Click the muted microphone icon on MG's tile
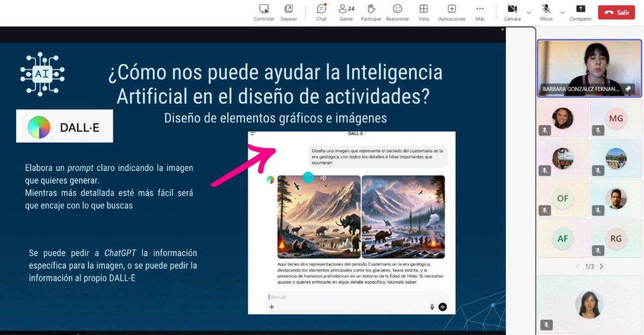Image resolution: width=644 pixels, height=335 pixels. click(597, 130)
